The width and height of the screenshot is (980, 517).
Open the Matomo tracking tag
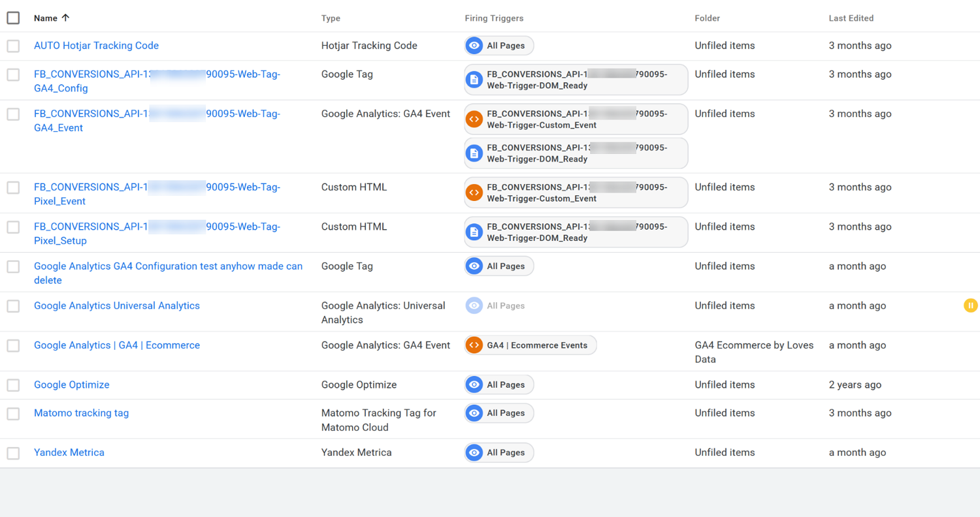pyautogui.click(x=81, y=413)
